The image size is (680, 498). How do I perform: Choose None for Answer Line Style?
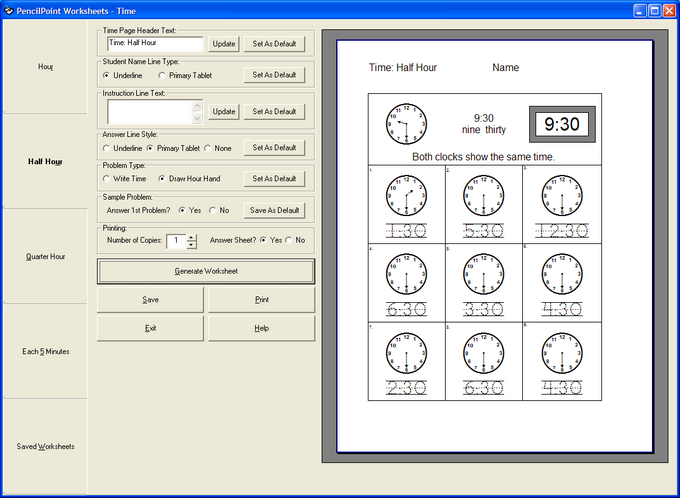(x=208, y=148)
